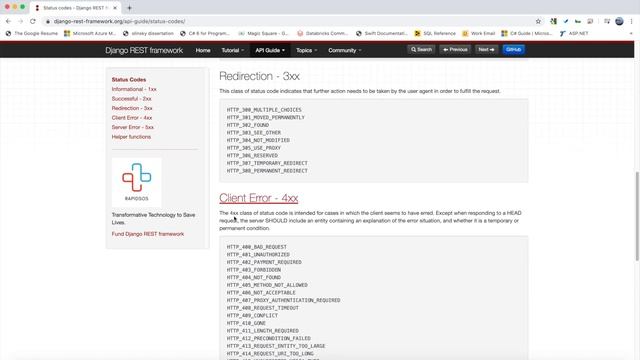640x360 pixels.
Task: Click the Search button in navbar
Action: pyautogui.click(x=421, y=49)
